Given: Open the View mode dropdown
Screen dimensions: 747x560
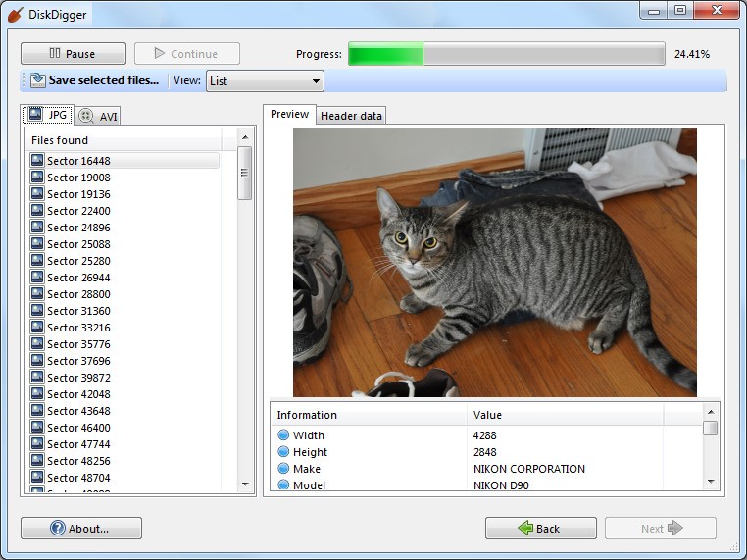Looking at the screenshot, I should [265, 81].
